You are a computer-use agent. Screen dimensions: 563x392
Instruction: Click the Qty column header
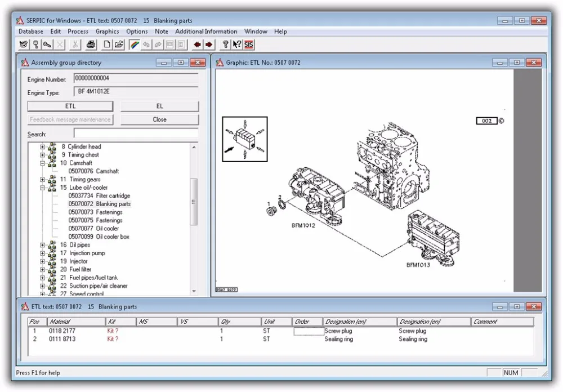pyautogui.click(x=239, y=322)
